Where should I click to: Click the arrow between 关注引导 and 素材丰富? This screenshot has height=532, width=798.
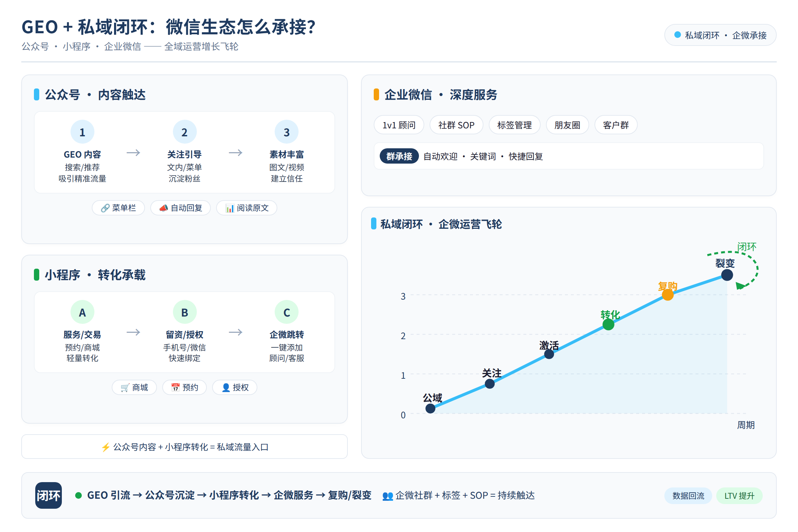[235, 153]
